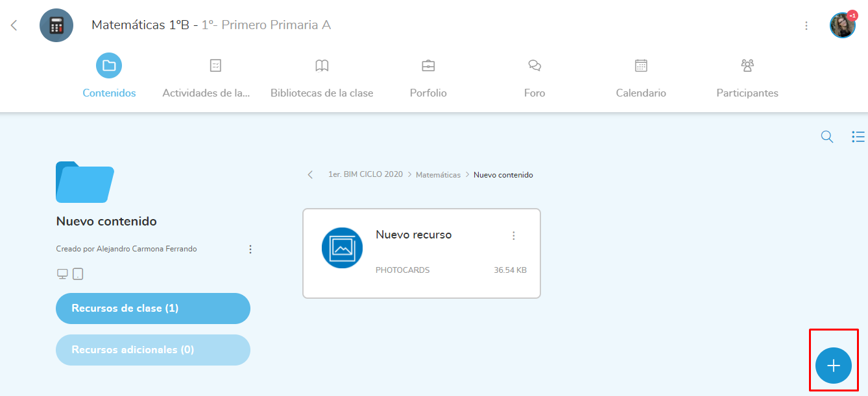The height and width of the screenshot is (396, 868).
Task: Switch to the Foro tab
Action: tap(535, 77)
